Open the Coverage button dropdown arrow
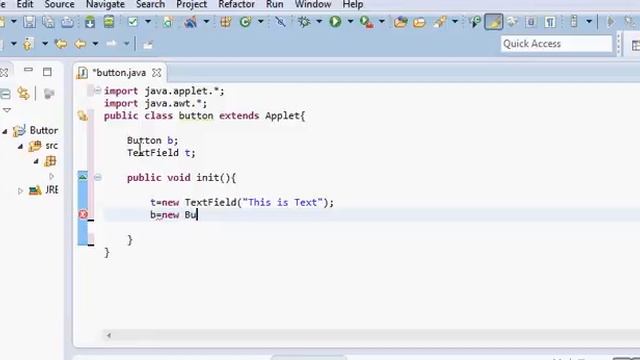 (x=382, y=22)
